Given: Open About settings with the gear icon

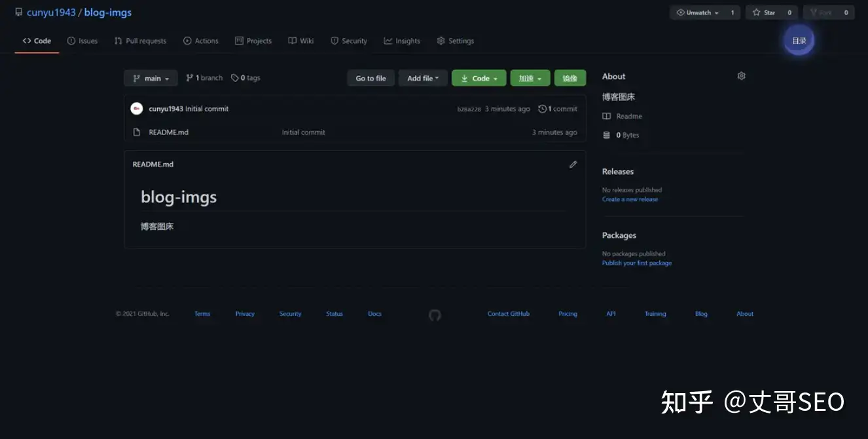Looking at the screenshot, I should 741,76.
